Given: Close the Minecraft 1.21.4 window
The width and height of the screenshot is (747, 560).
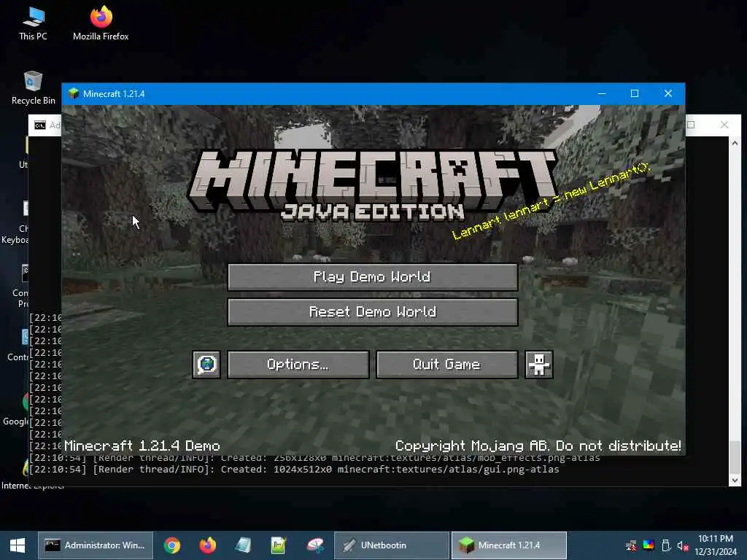Looking at the screenshot, I should (x=668, y=93).
